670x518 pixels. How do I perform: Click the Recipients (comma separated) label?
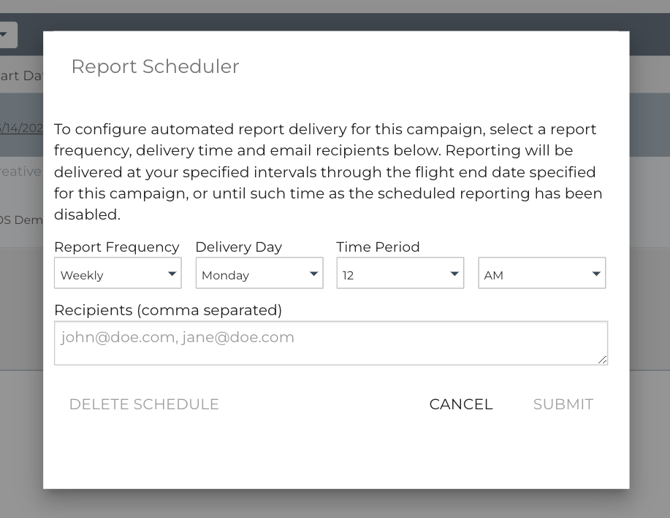[x=168, y=310]
